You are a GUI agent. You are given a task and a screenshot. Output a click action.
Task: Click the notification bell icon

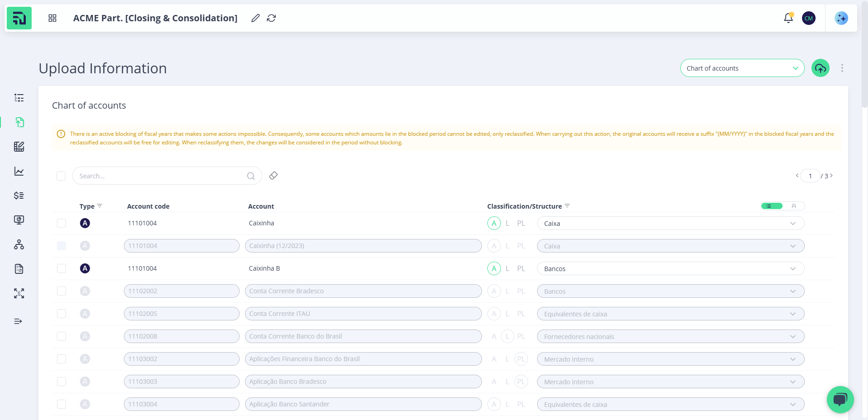788,18
